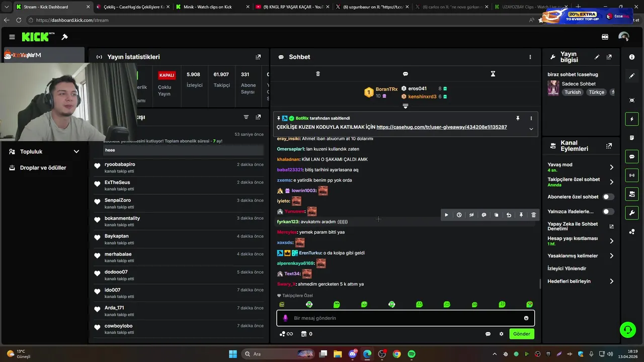The width and height of the screenshot is (644, 362).
Task: Click the play icon in the message action toolbar
Action: click(446, 215)
